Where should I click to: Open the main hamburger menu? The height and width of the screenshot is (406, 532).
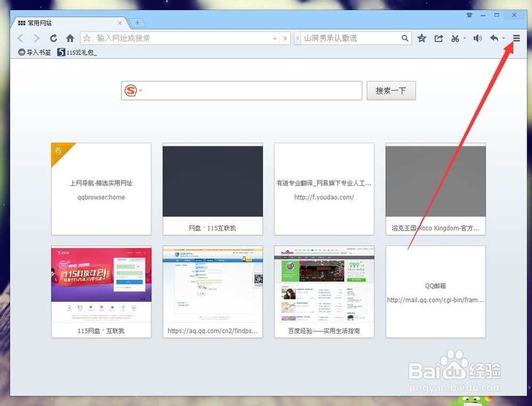point(517,38)
